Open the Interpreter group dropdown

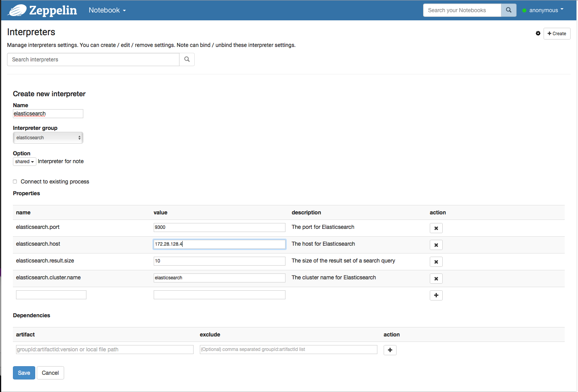48,137
